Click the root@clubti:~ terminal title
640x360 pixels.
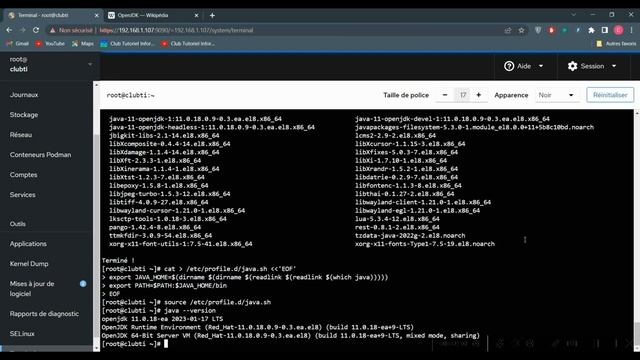click(131, 95)
